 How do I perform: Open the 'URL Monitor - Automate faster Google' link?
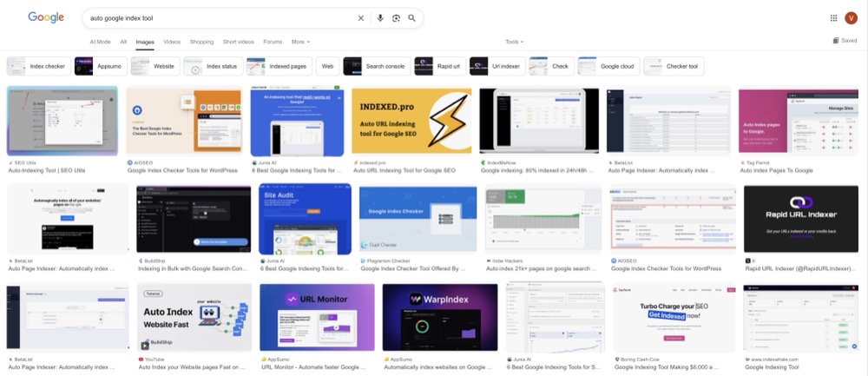pos(313,366)
